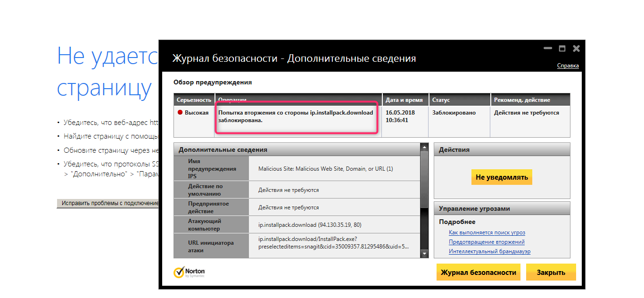This screenshot has width=644, height=298.
Task: Open the Справка help link
Action: click(x=568, y=66)
